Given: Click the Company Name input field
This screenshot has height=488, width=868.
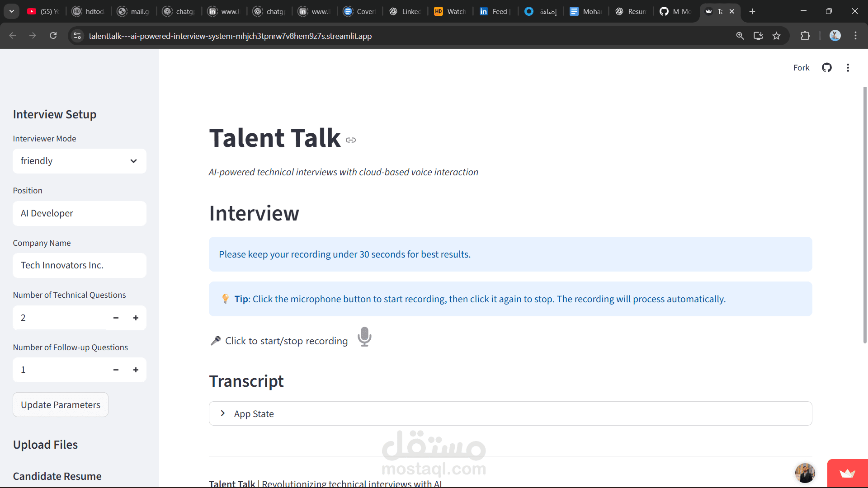Looking at the screenshot, I should tap(80, 265).
